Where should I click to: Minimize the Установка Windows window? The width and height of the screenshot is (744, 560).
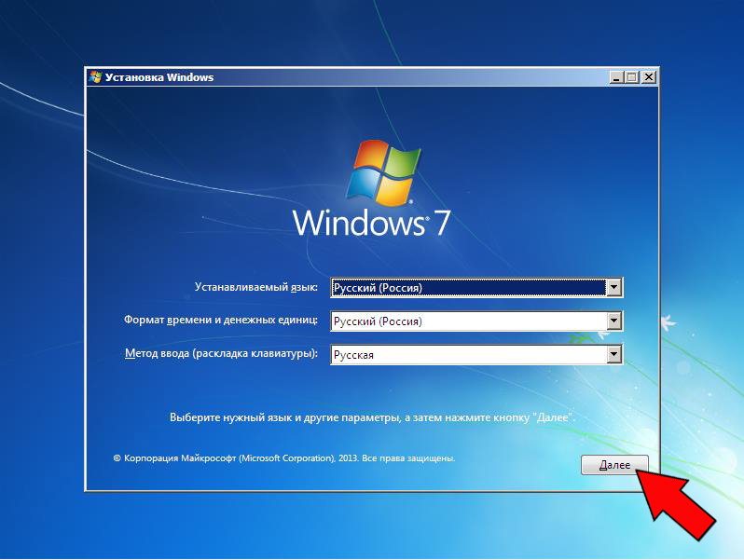[616, 77]
